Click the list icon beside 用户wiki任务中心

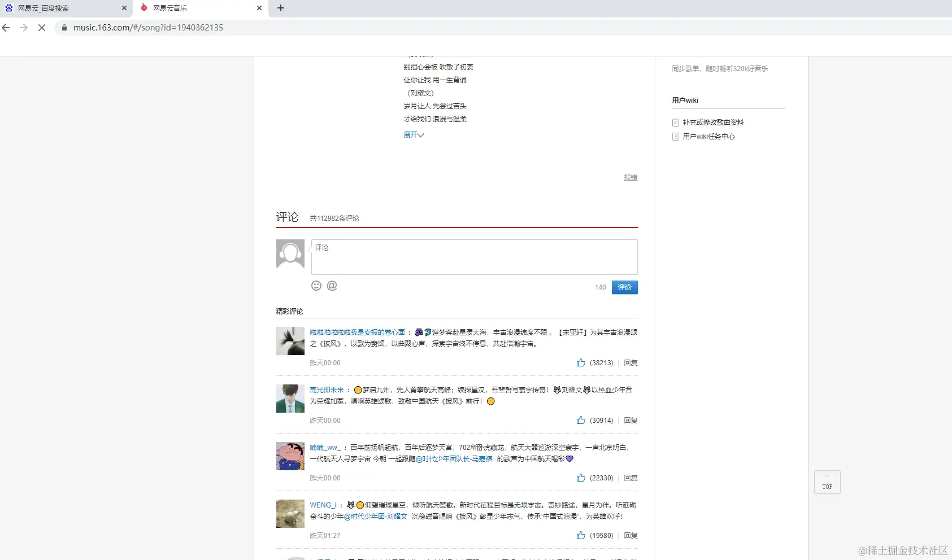click(x=676, y=137)
